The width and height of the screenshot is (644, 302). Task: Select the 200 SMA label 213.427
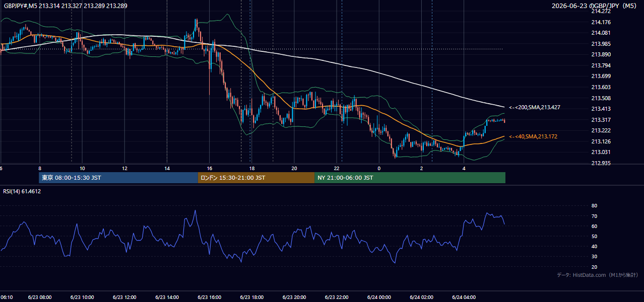(535, 107)
